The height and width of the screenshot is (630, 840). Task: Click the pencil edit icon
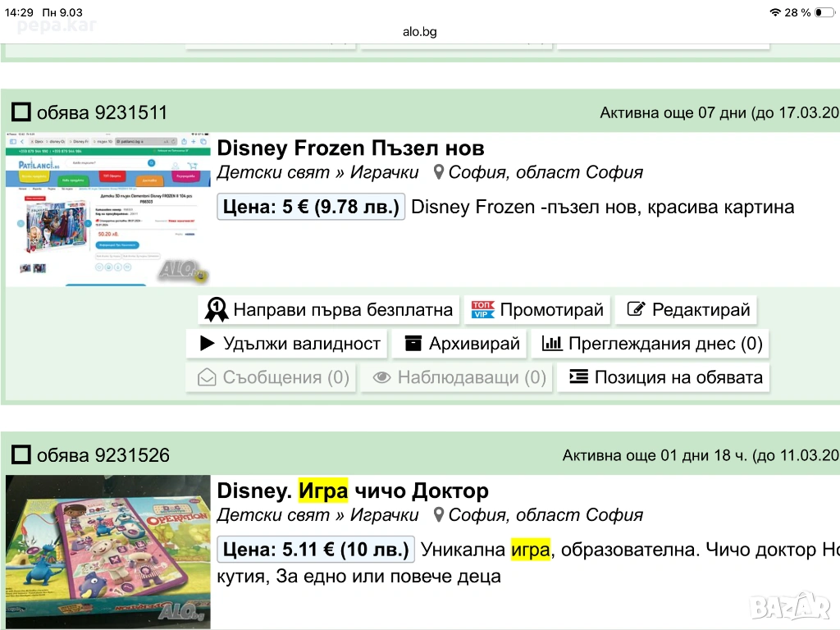tap(635, 310)
